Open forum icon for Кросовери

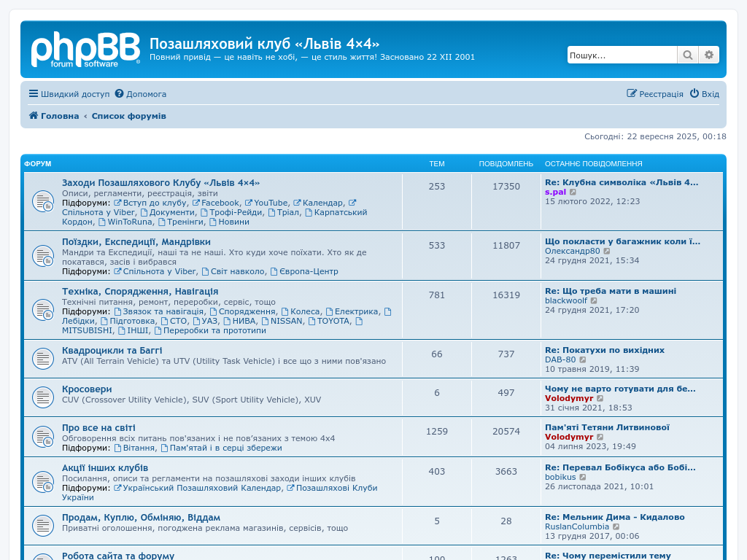[42, 397]
